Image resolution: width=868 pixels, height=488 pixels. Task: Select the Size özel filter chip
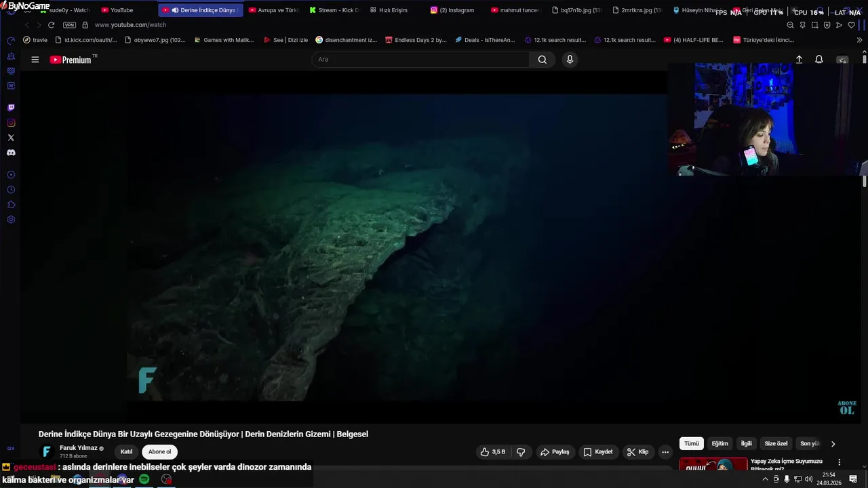[776, 444]
